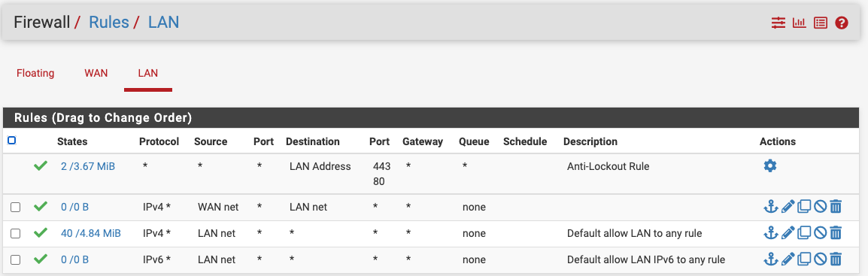Select the IPv6 LAN net rule checkbox
868x276 pixels.
click(x=16, y=259)
